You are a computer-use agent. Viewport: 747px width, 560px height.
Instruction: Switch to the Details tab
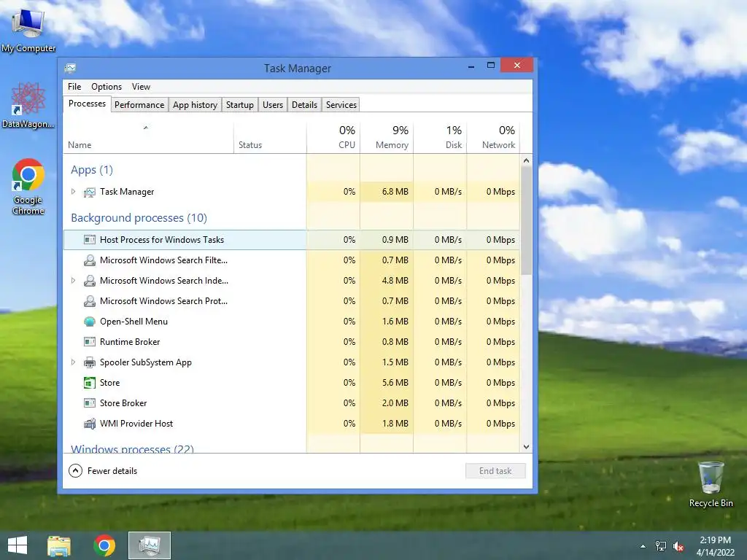[x=304, y=105]
